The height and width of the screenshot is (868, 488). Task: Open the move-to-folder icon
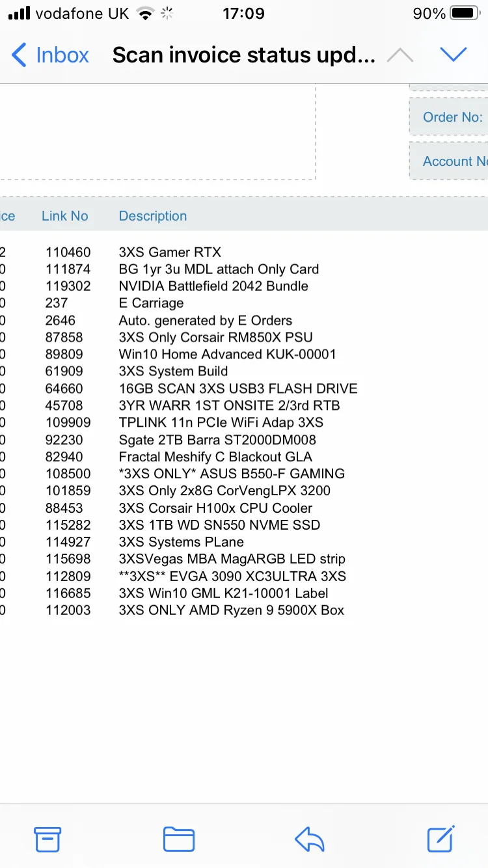(x=179, y=839)
